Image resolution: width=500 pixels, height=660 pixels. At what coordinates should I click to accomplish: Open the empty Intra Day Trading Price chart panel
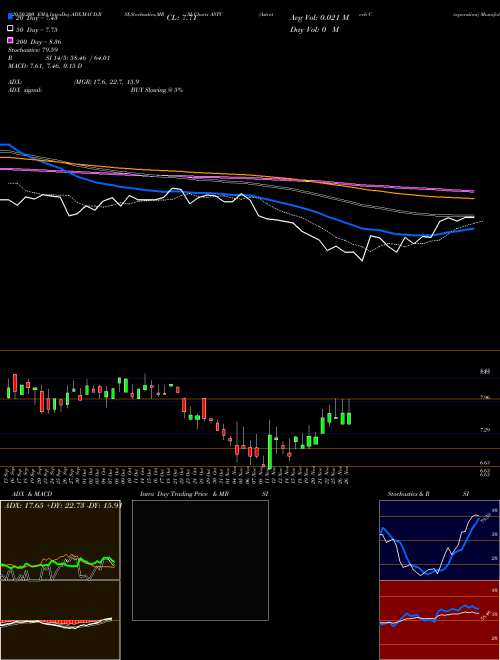(200, 560)
